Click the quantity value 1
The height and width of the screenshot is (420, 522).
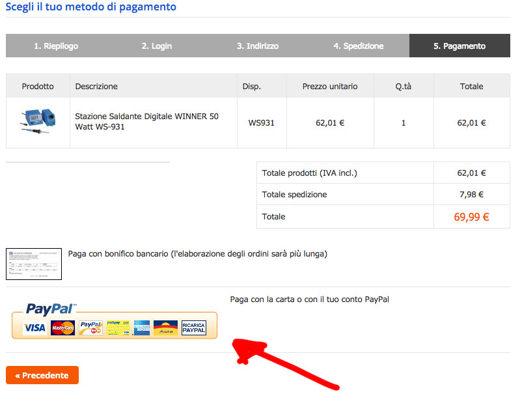(x=404, y=123)
